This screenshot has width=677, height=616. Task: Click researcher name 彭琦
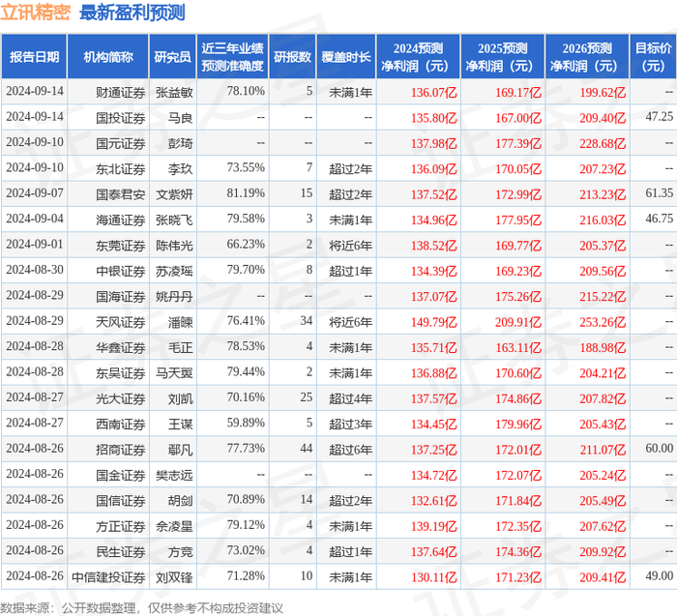[181, 143]
